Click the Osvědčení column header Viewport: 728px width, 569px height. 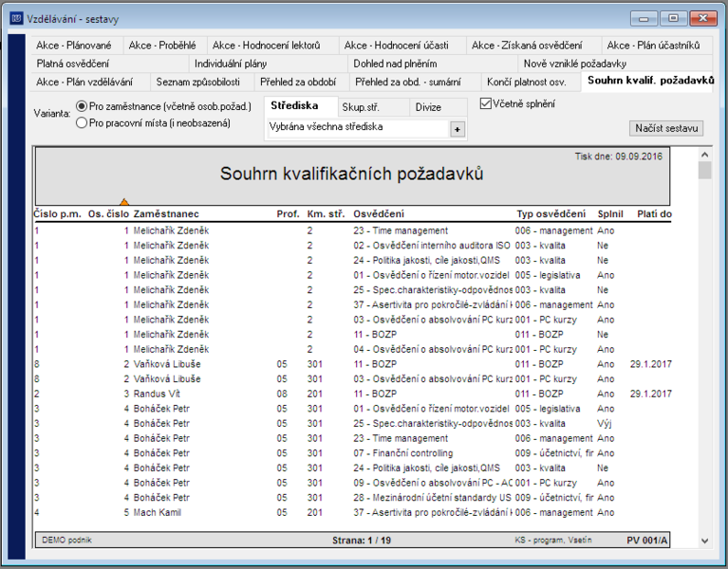point(379,214)
